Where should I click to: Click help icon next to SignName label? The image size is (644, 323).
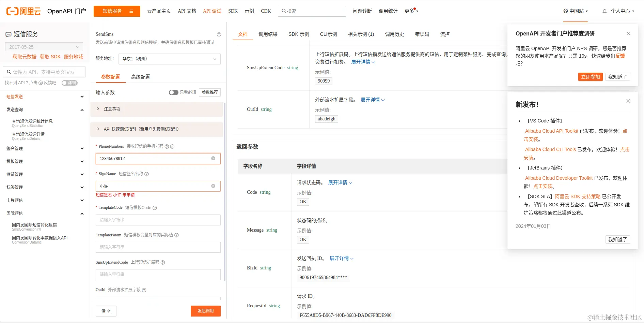(147, 174)
